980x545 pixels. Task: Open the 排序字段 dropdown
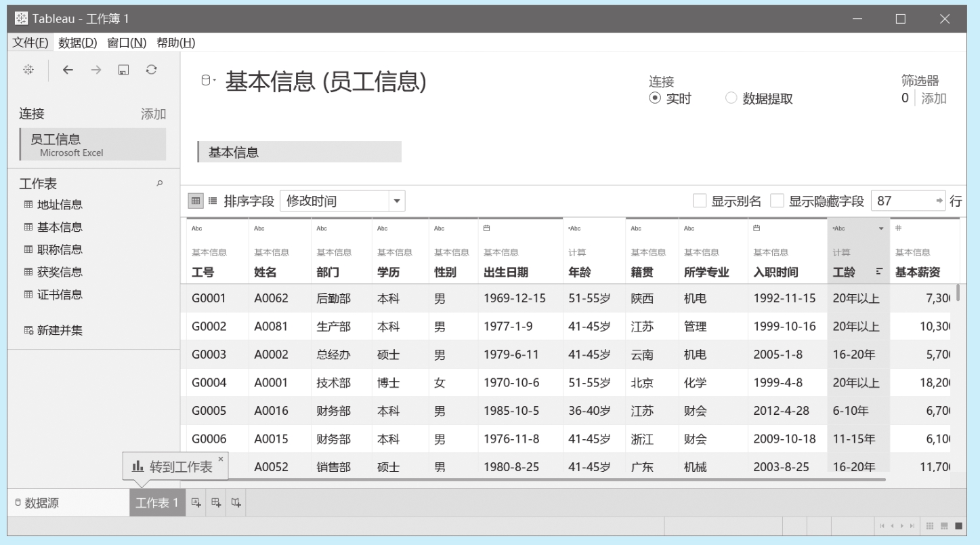click(396, 201)
